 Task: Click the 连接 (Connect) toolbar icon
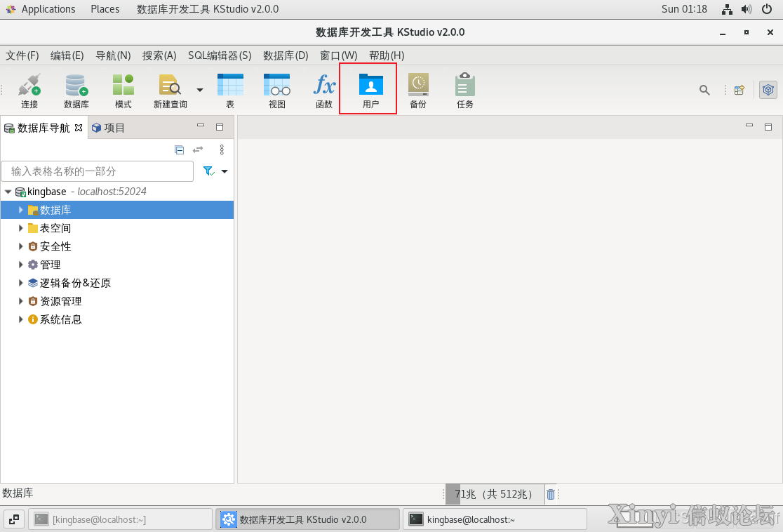29,90
